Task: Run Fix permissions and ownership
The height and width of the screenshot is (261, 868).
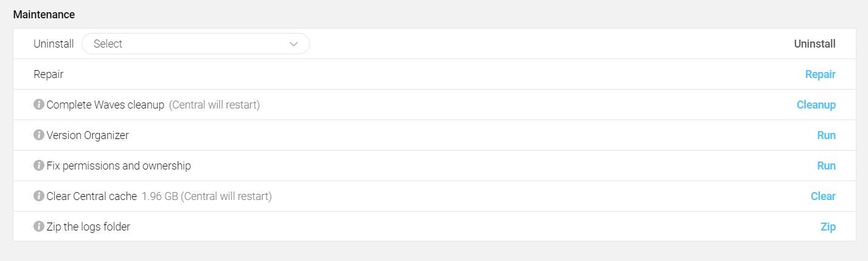Action: coord(826,166)
